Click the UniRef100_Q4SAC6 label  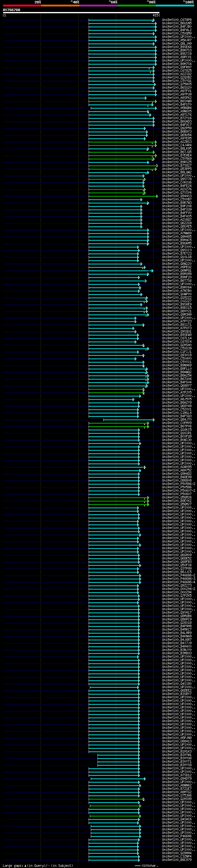pyautogui.click(x=177, y=819)
